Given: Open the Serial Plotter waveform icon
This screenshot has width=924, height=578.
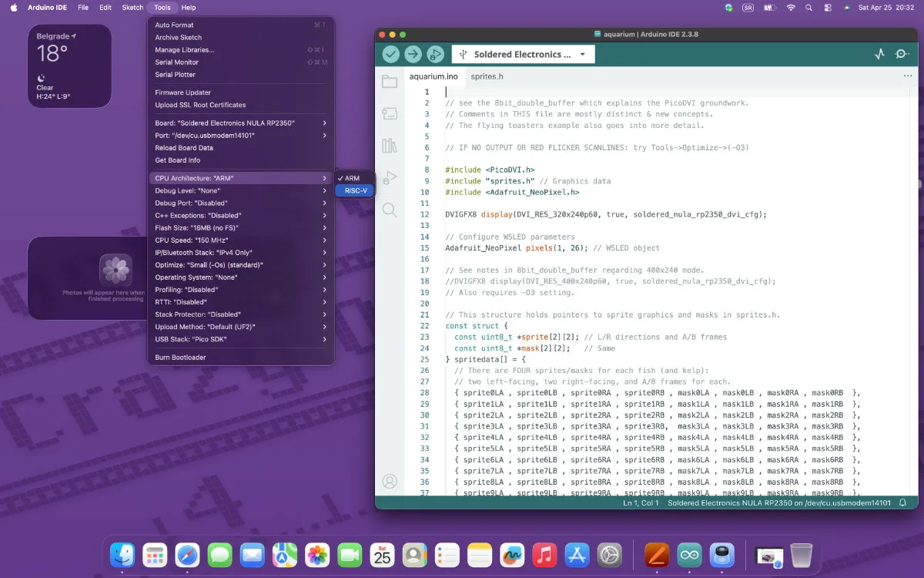Looking at the screenshot, I should click(x=879, y=54).
